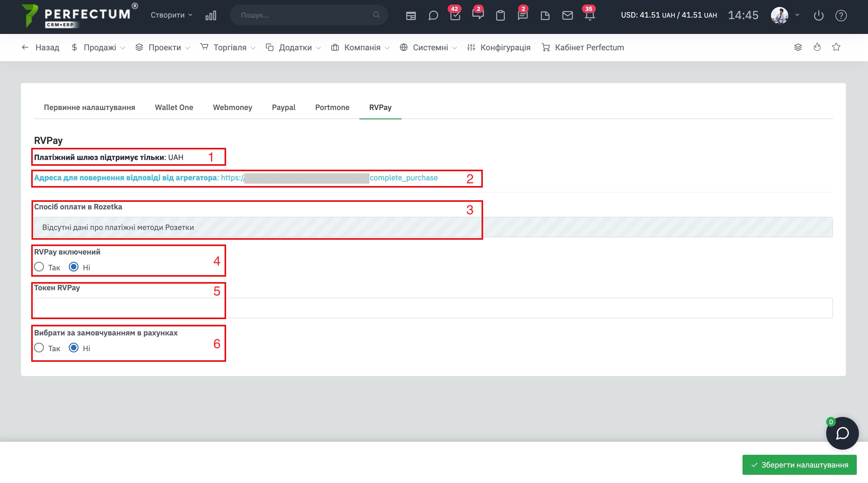Click Зберегти налаштування button
Screen dimensions: 868x483
(x=799, y=465)
